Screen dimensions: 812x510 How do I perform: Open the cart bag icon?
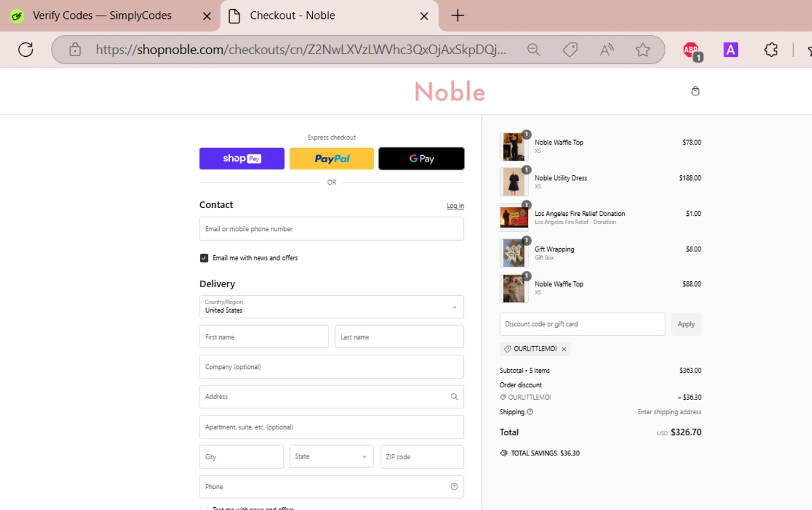tap(696, 91)
